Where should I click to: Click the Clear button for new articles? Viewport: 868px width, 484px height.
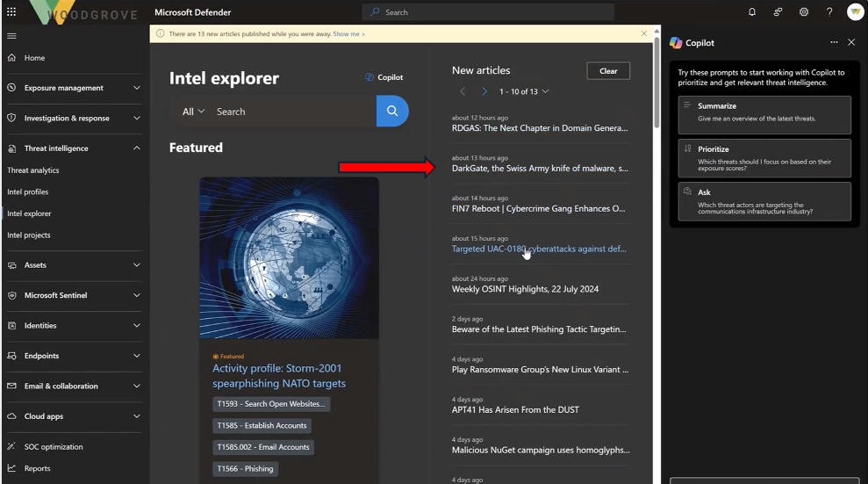point(608,71)
